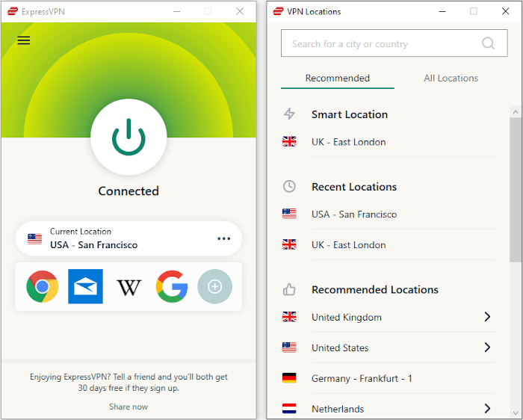523x420 pixels.
Task: Toggle the VPN power button
Action: tap(129, 137)
